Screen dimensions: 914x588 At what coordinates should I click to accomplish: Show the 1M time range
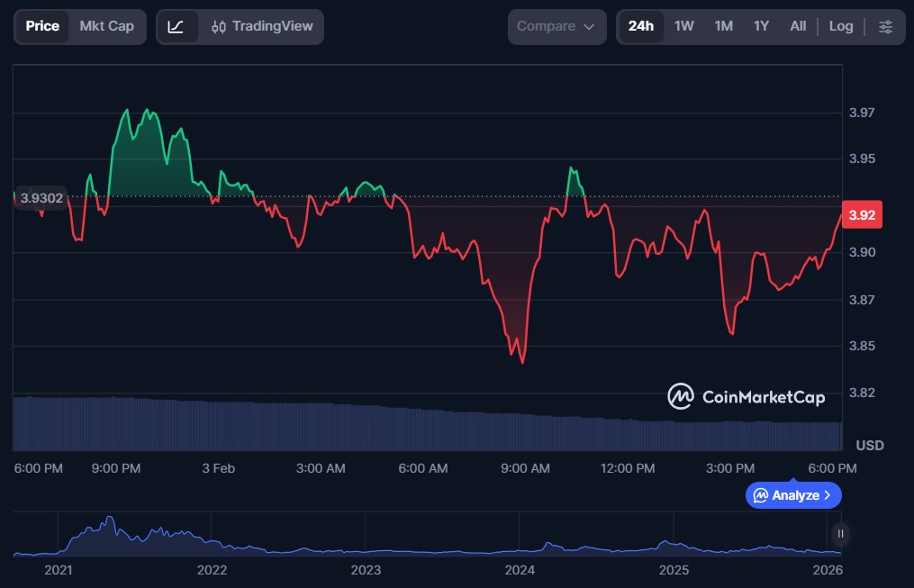tap(723, 26)
